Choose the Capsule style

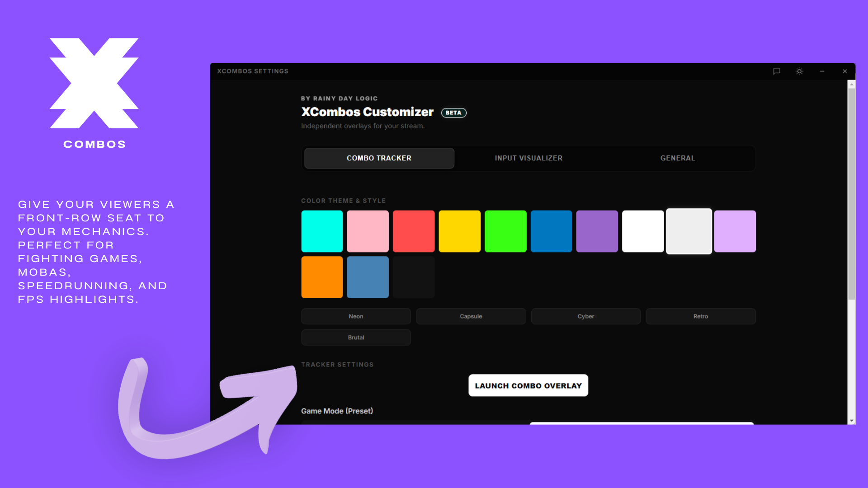[471, 316]
